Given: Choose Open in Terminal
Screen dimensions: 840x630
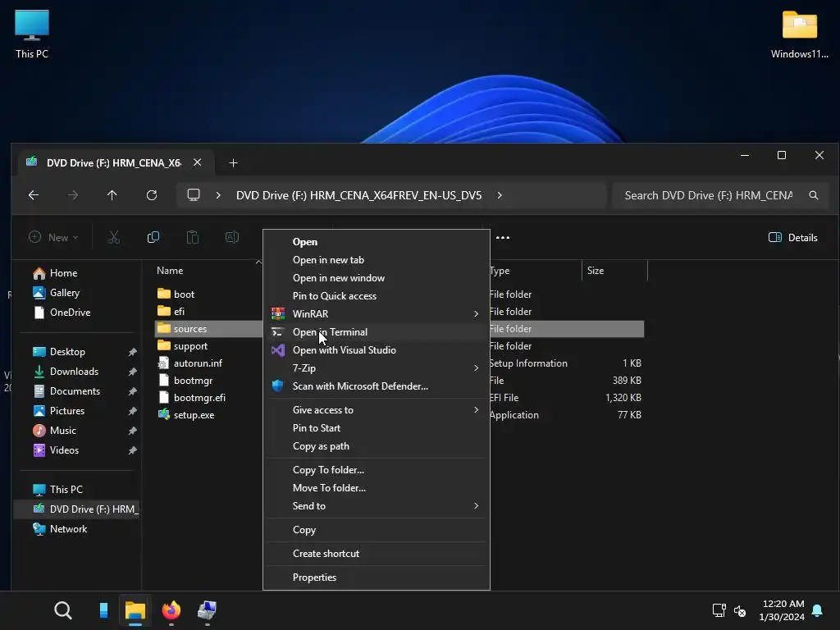Looking at the screenshot, I should [377, 332].
